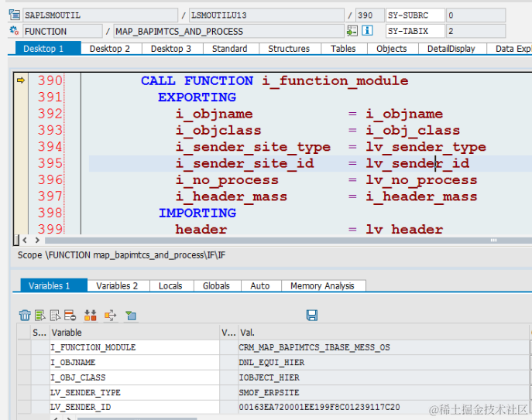Click the delete variables trash icon
532x420 pixels.
tap(25, 316)
